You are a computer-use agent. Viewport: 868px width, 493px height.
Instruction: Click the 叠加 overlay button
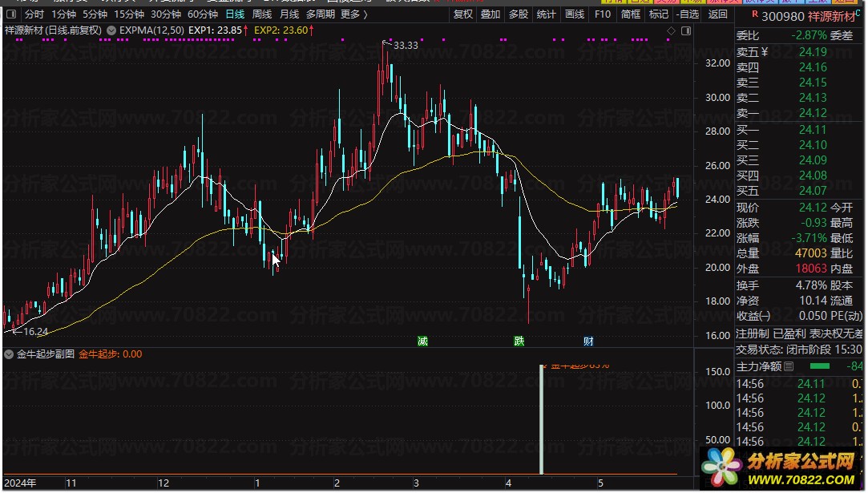click(491, 14)
